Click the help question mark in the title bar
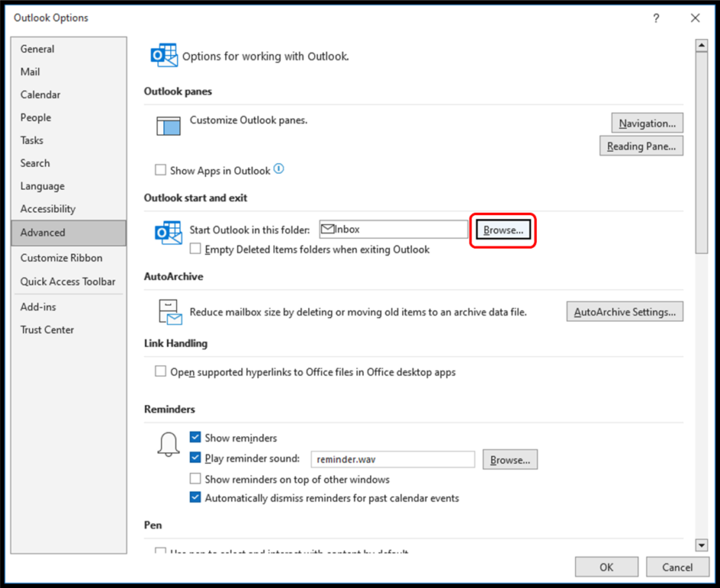This screenshot has width=720, height=588. tap(656, 18)
